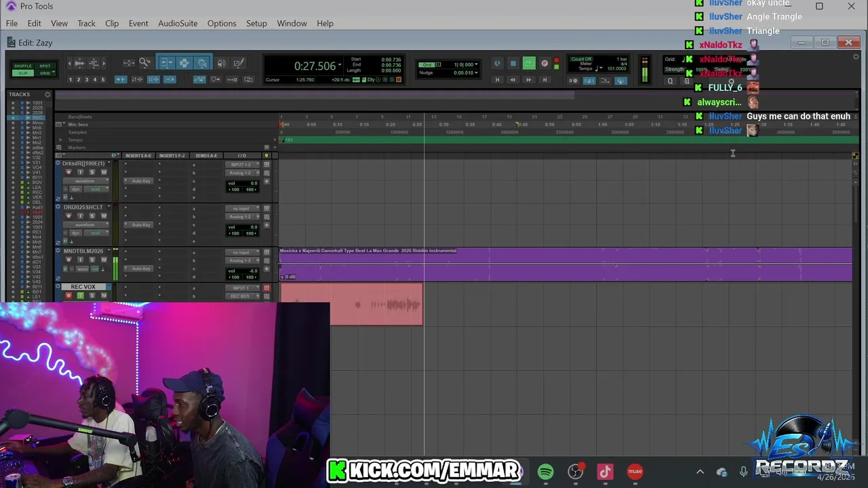The image size is (868, 488).
Task: Select the Selector tool
Action: pyautogui.click(x=184, y=62)
